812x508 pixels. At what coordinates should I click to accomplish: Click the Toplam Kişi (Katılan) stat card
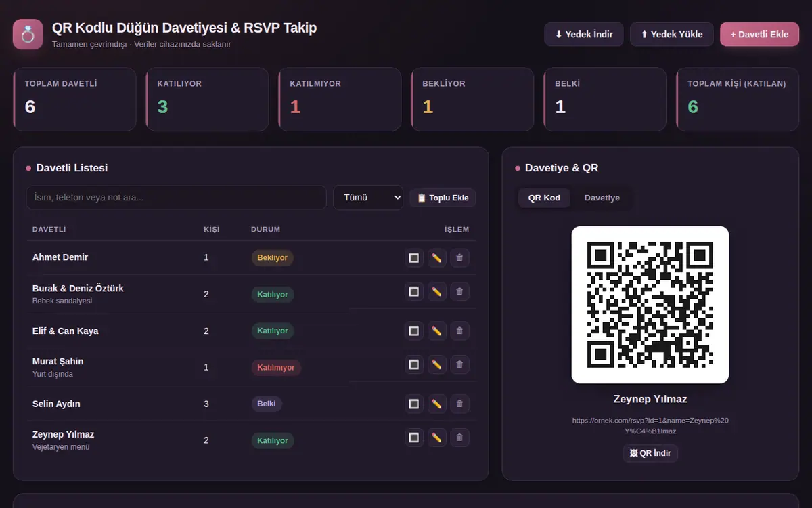coord(738,99)
